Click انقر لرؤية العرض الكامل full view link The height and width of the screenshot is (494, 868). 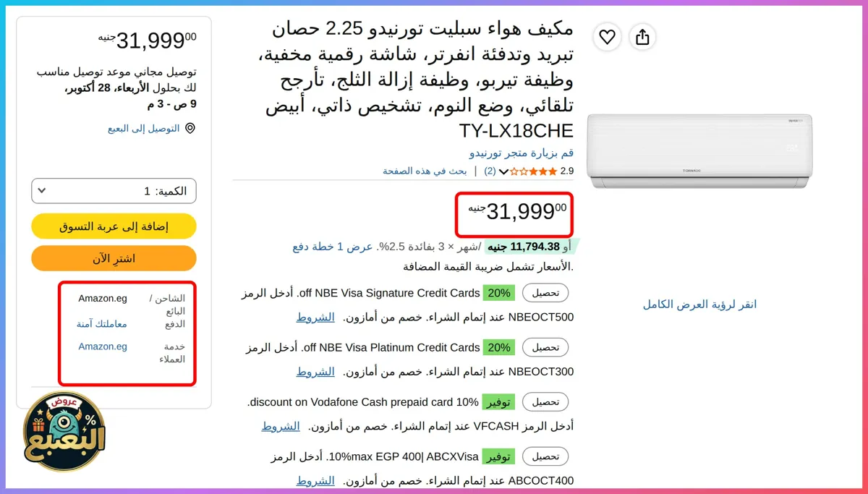click(x=699, y=305)
